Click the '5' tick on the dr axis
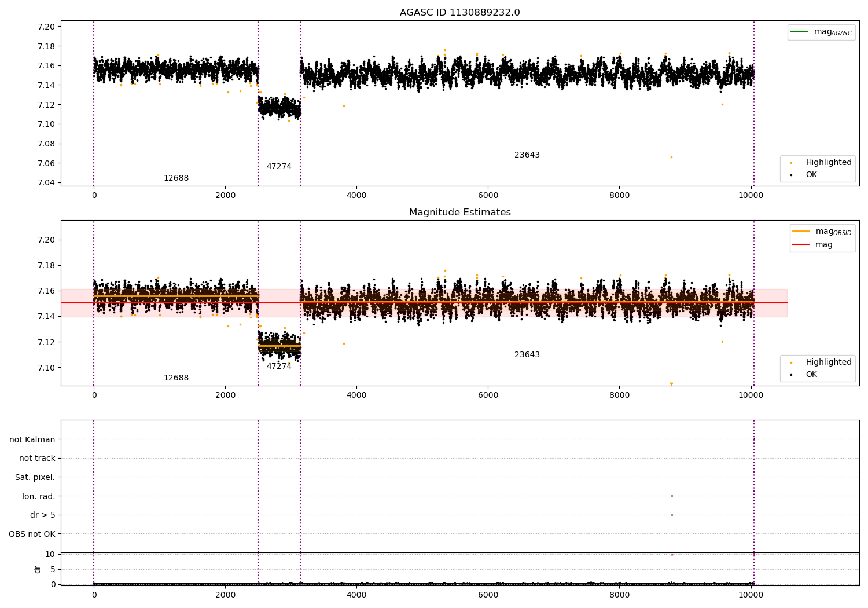The image size is (868, 608). tap(53, 569)
